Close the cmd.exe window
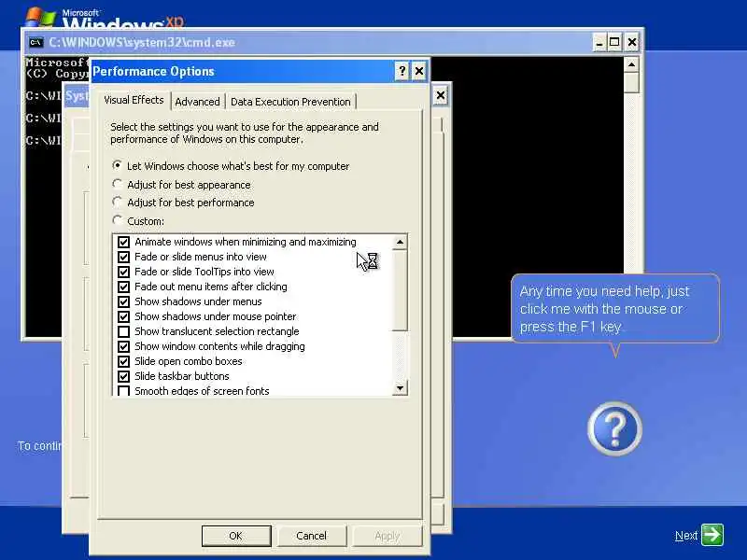747x560 pixels. pyautogui.click(x=632, y=42)
